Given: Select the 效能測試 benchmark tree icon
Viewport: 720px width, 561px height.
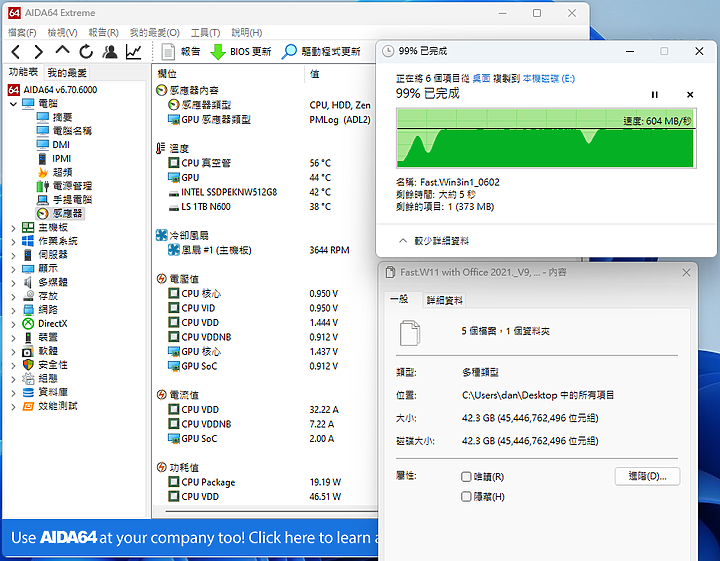Looking at the screenshot, I should tap(28, 406).
